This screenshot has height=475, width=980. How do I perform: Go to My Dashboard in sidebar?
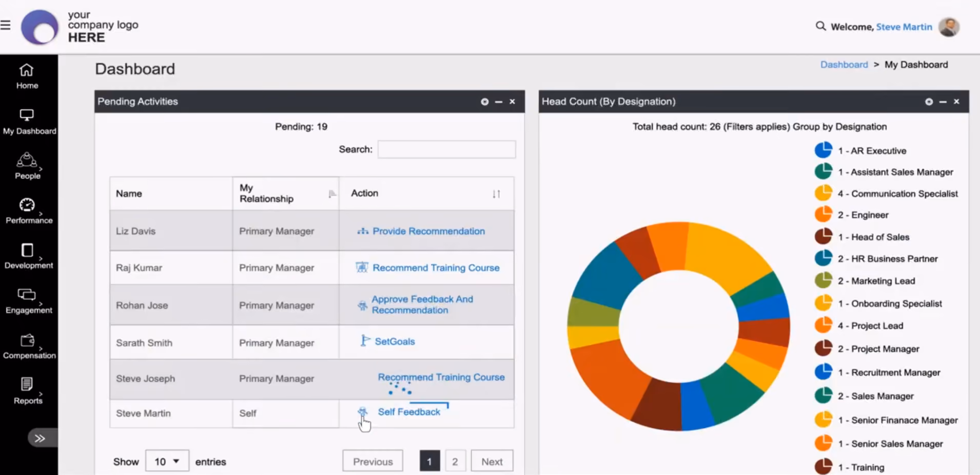coord(29,122)
